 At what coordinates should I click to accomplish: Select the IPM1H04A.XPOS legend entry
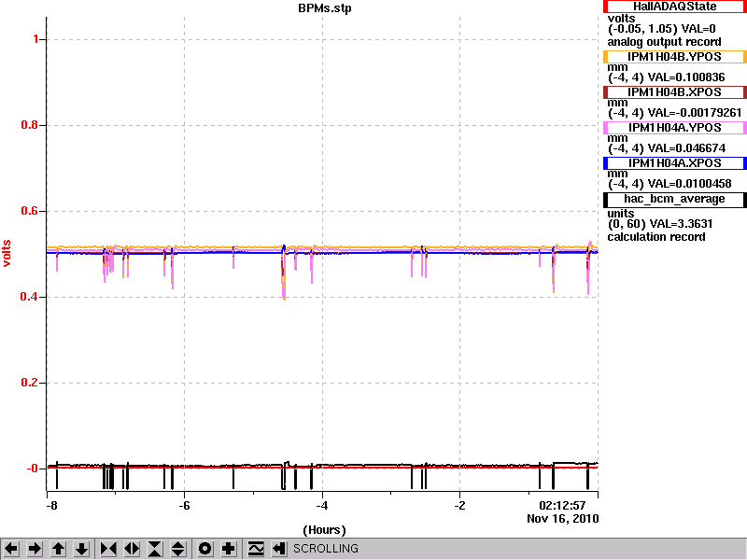[674, 163]
